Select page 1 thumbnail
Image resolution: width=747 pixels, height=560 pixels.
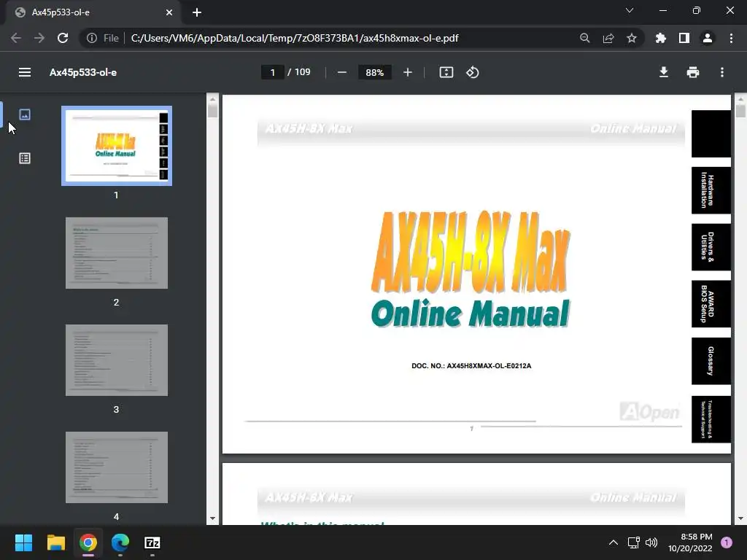[x=116, y=146]
